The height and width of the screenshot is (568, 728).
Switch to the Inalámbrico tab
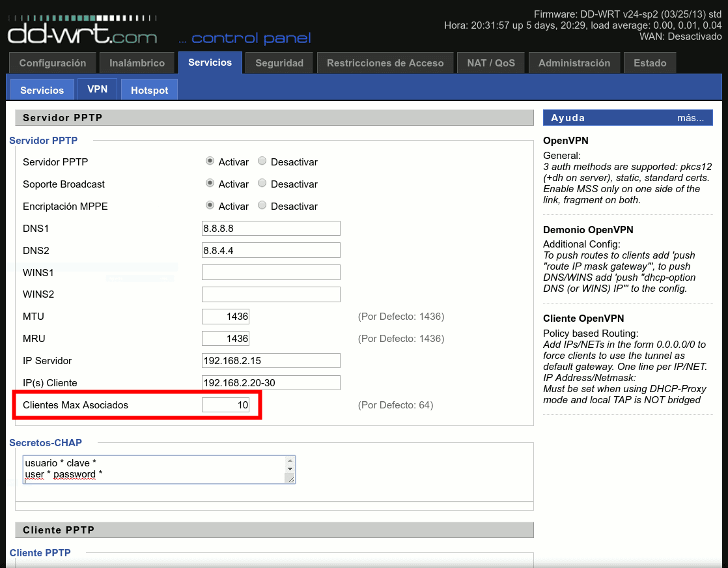(x=137, y=63)
